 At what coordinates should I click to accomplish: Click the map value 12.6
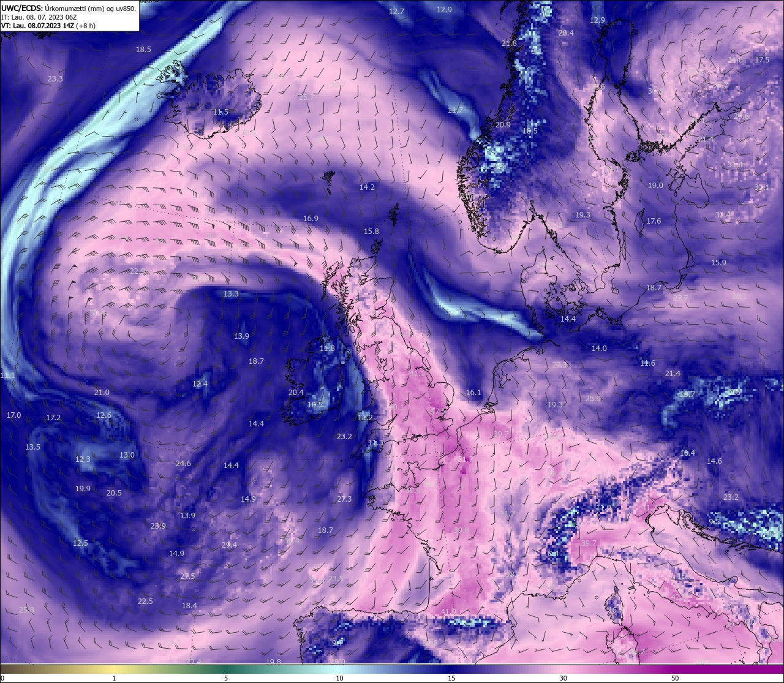(104, 415)
